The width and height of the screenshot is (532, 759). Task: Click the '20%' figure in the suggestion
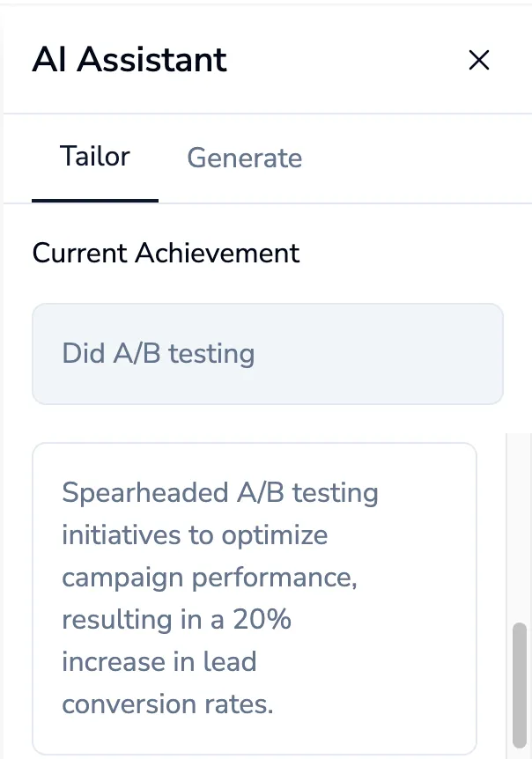point(262,619)
